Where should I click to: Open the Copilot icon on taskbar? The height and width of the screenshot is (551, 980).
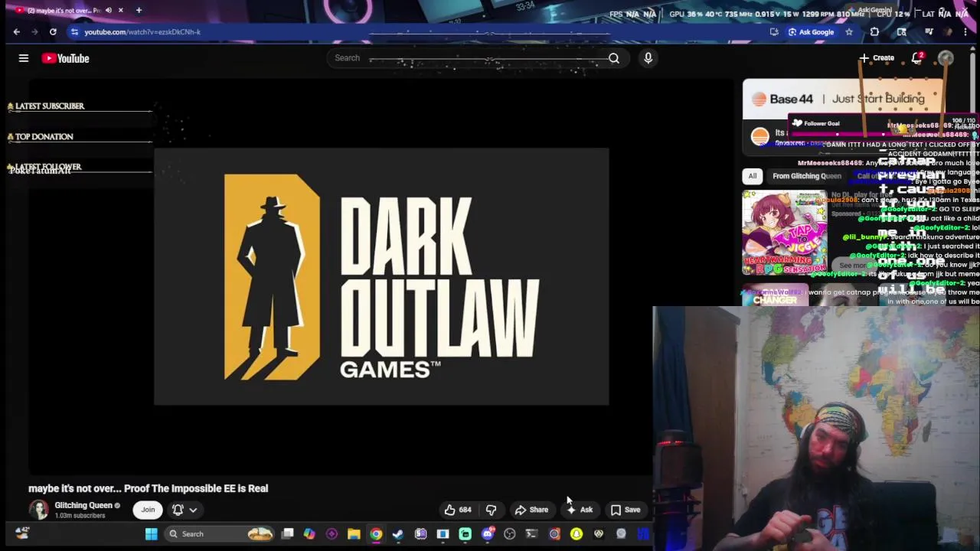point(309,534)
